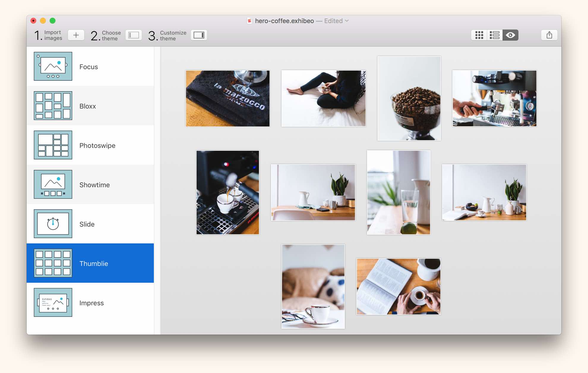Open the Edited title dropdown chevron
This screenshot has width=588, height=373.
pos(347,21)
